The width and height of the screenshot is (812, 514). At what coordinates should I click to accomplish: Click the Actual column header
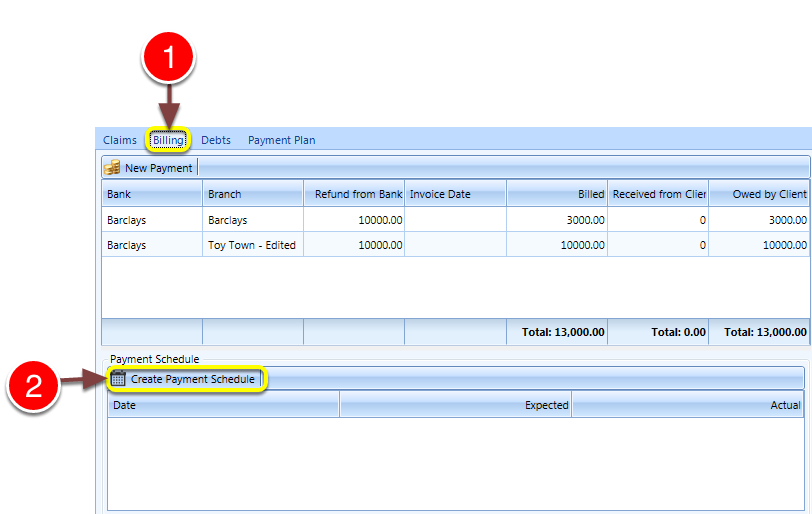tap(688, 405)
